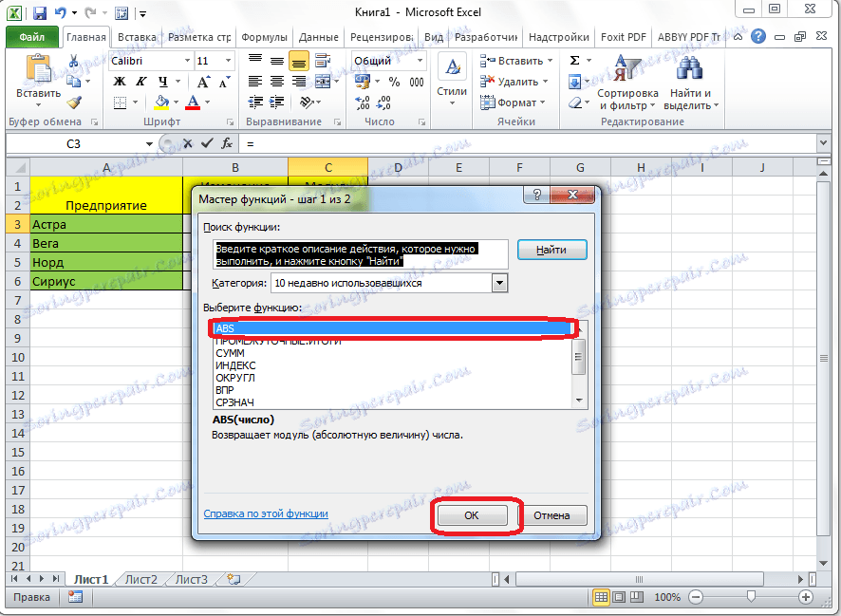Toggle align text right
841x616 pixels.
coord(298,82)
